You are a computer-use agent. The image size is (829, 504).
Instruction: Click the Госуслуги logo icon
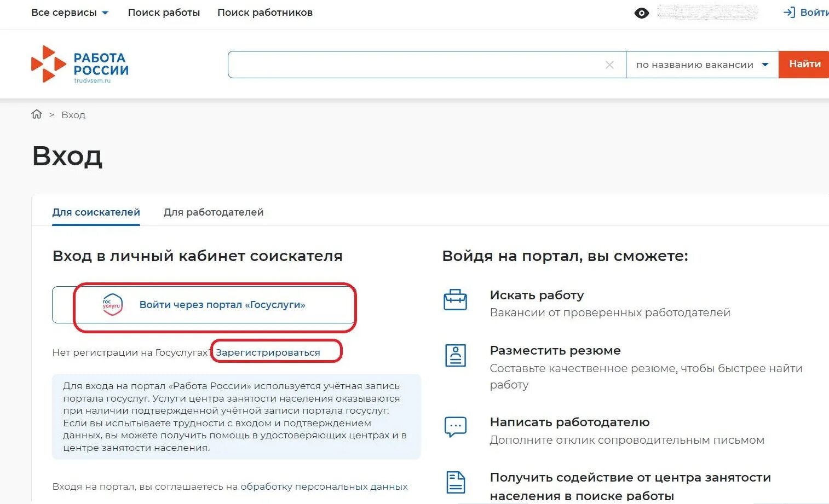click(112, 305)
